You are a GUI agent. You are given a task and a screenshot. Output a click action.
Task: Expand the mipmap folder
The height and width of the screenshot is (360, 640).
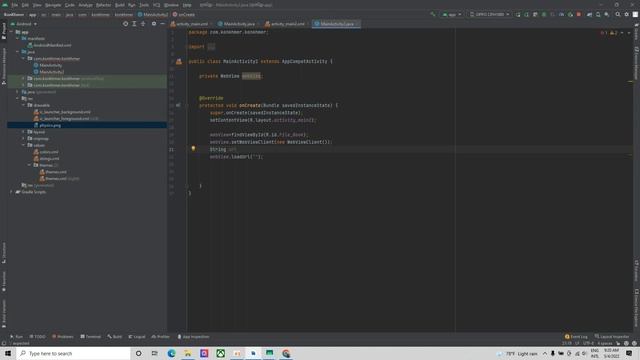[x=24, y=138]
